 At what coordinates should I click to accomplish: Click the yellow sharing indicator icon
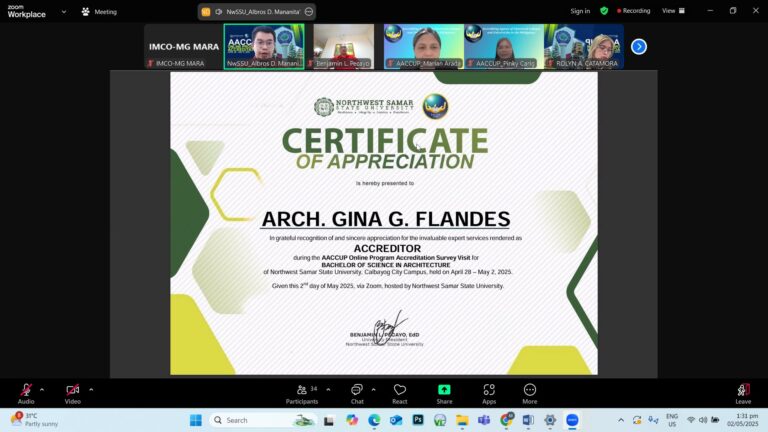click(206, 12)
